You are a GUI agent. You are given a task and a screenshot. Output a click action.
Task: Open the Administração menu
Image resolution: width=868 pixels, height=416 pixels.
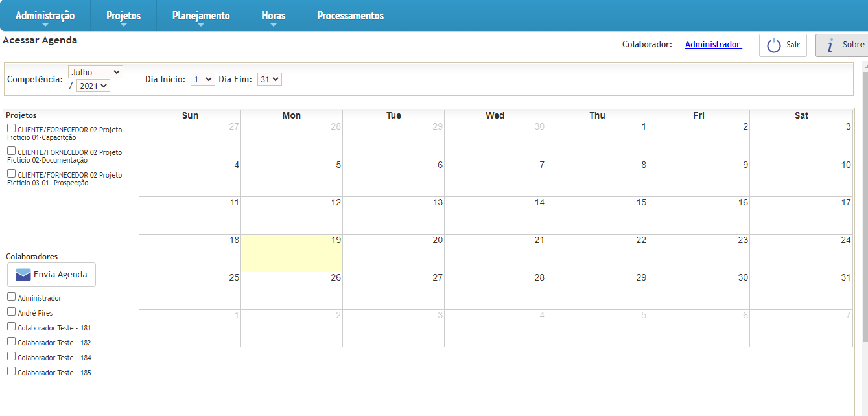(x=45, y=16)
